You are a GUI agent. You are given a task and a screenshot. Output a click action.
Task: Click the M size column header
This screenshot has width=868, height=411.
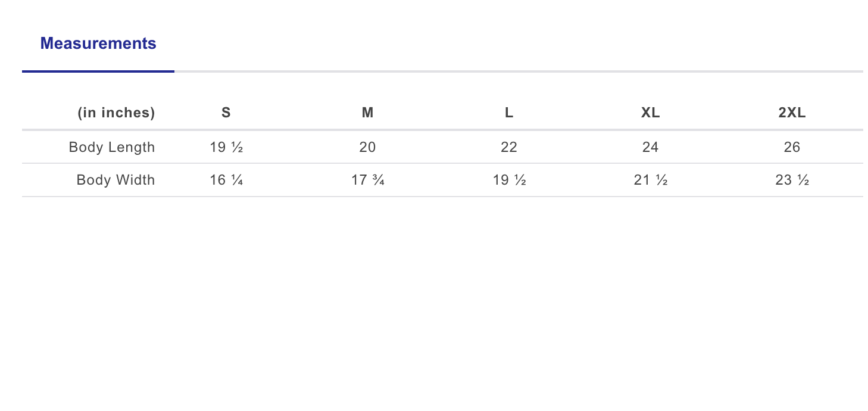[x=368, y=113]
